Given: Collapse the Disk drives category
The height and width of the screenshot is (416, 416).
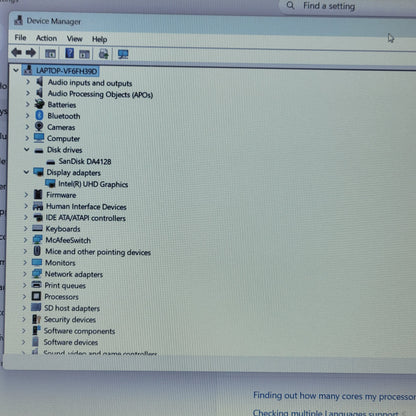Looking at the screenshot, I should pyautogui.click(x=27, y=149).
